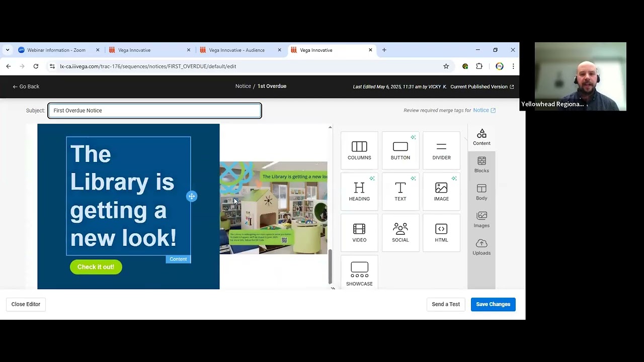
Task: Add a Text content block
Action: coord(400,192)
